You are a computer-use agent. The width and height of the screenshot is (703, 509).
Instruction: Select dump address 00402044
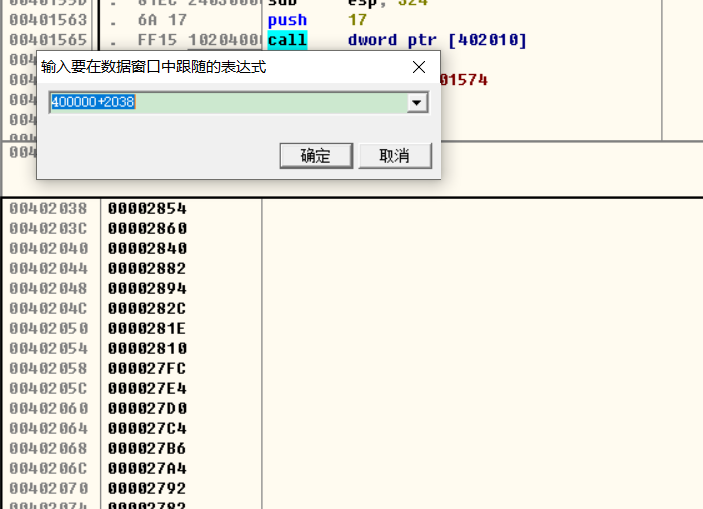tap(48, 269)
